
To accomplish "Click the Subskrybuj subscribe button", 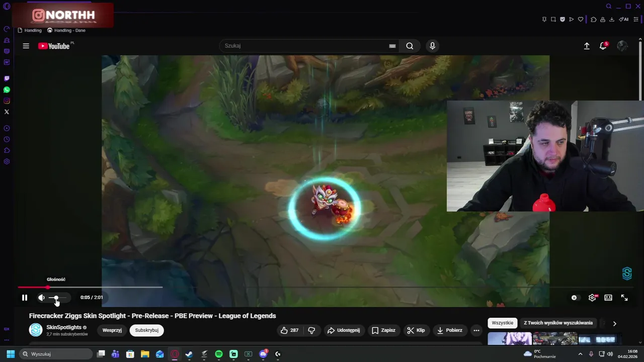I will pos(147,330).
